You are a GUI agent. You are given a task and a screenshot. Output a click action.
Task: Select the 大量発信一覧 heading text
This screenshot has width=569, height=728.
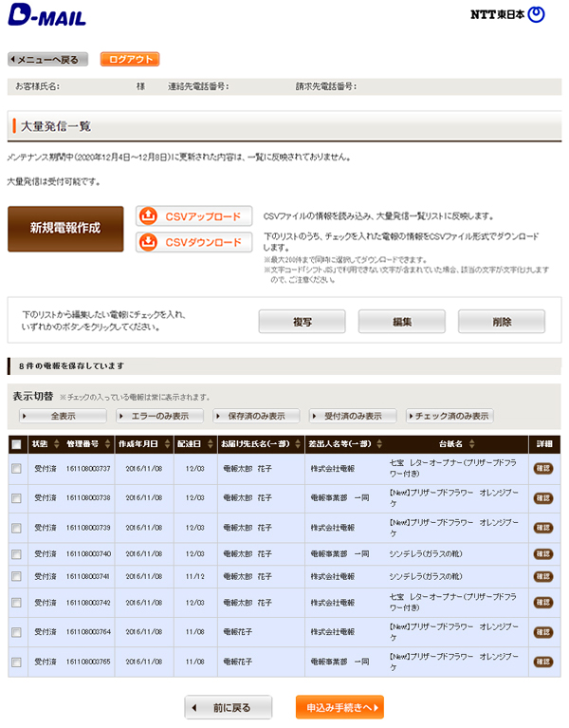pos(56,126)
